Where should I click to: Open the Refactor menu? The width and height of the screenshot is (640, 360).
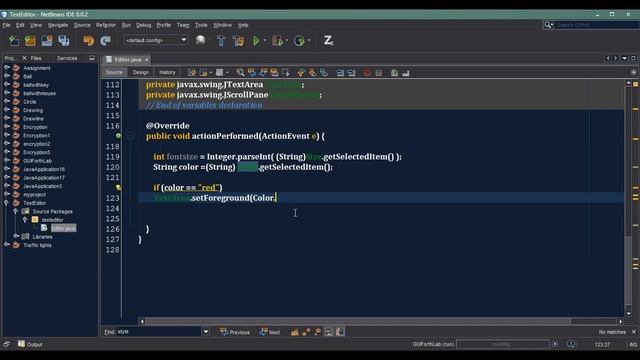[x=106, y=25]
